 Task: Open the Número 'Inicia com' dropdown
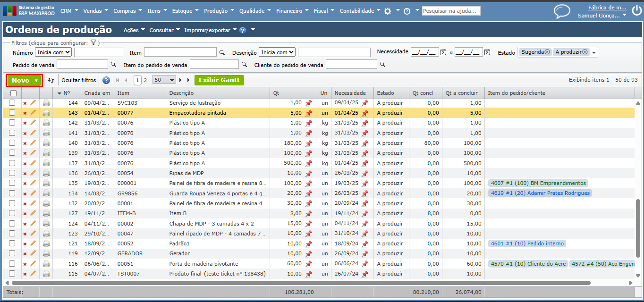point(53,52)
